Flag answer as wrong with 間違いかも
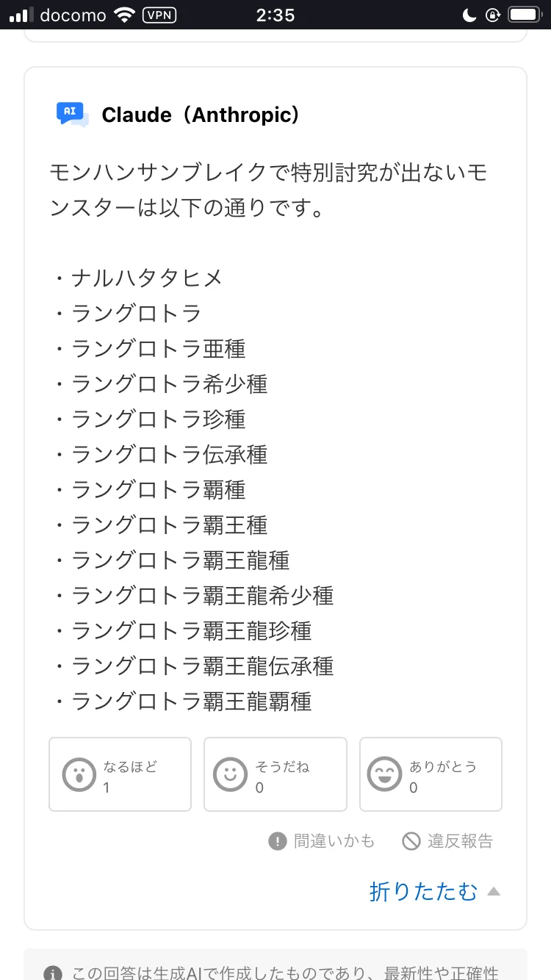Viewport: 551px width, 980px height. click(x=334, y=841)
